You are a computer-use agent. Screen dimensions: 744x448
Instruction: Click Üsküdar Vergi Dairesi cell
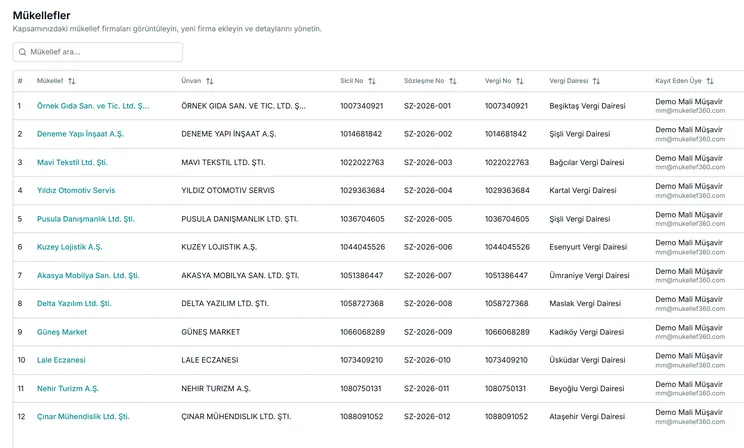click(587, 360)
